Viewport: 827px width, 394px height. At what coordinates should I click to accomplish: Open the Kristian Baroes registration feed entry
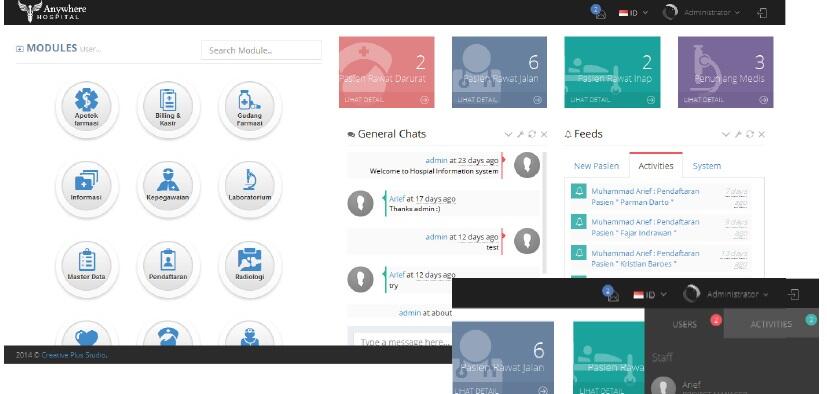645,258
